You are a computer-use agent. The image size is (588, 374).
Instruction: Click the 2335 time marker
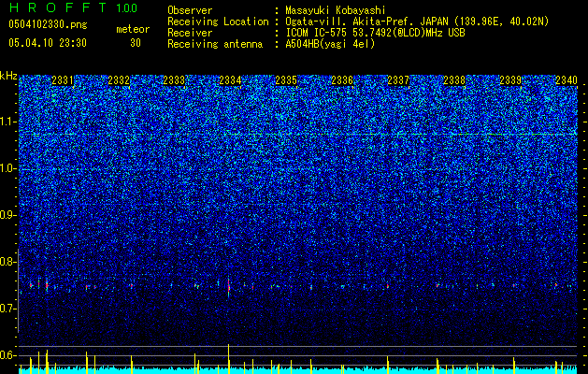[286, 80]
